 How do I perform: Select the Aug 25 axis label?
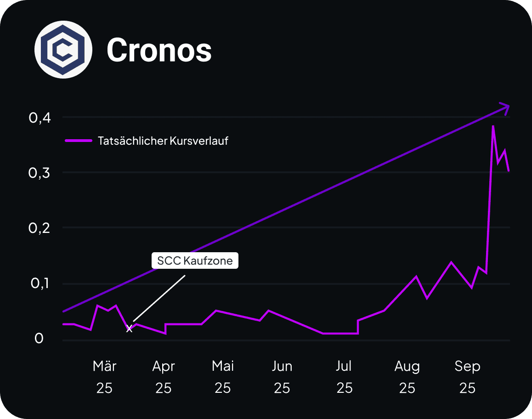coord(407,377)
